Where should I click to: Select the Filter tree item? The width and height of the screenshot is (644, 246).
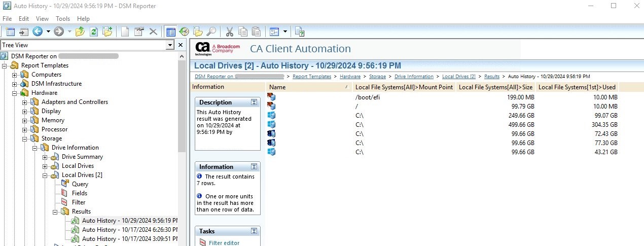coord(79,202)
